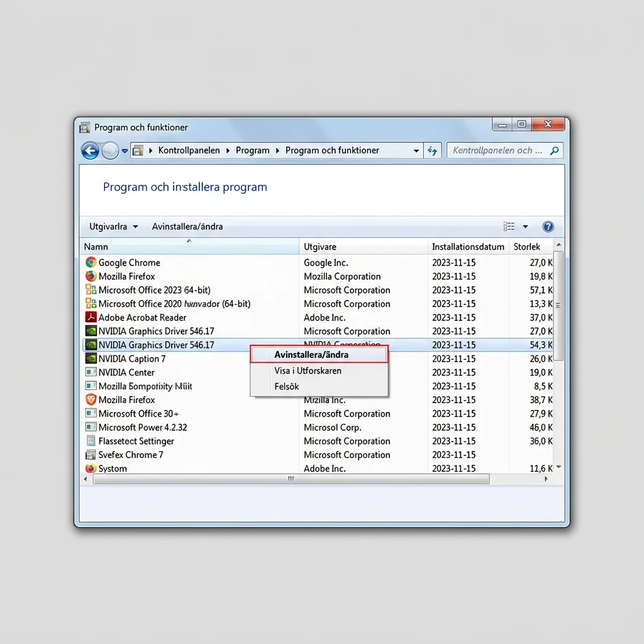The image size is (644, 644).
Task: Click the Program och funktioner breadcrumb
Action: (332, 150)
